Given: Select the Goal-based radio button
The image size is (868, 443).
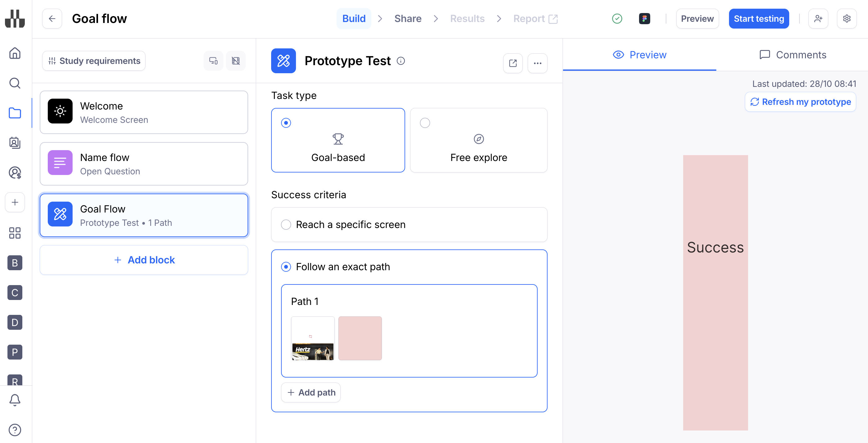Looking at the screenshot, I should coord(286,123).
